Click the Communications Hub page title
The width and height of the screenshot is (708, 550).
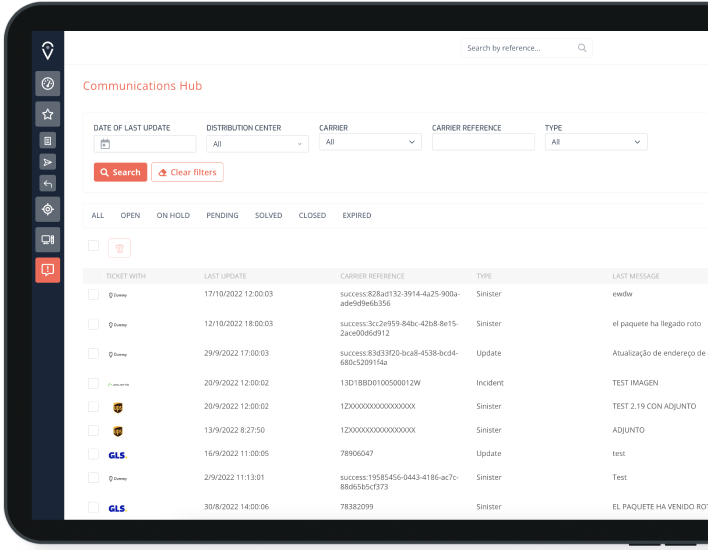pos(142,86)
